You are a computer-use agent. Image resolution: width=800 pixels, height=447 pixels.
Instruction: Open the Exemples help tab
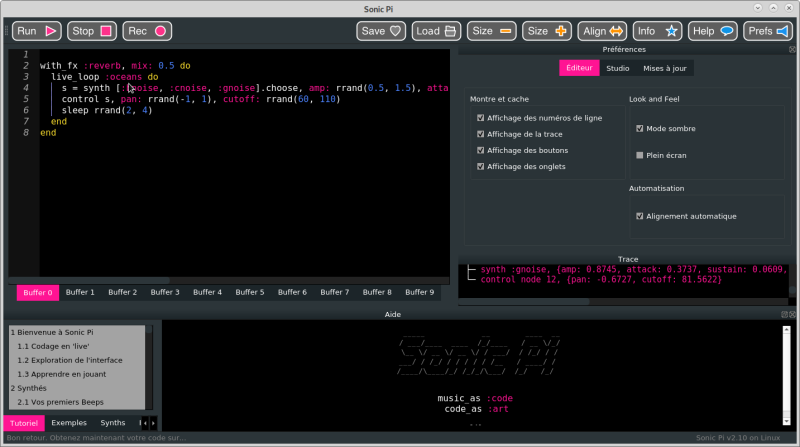tap(69, 423)
